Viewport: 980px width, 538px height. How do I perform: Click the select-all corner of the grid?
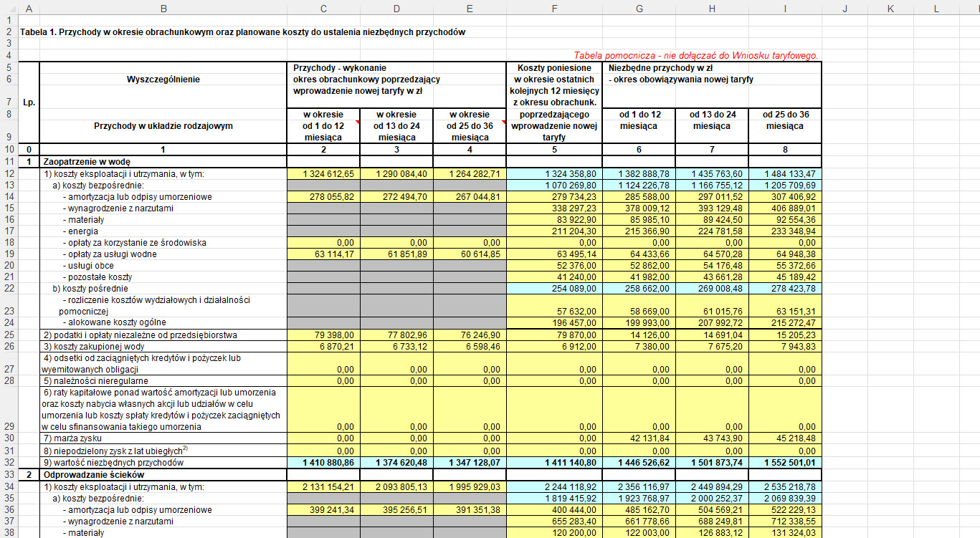[x=9, y=9]
